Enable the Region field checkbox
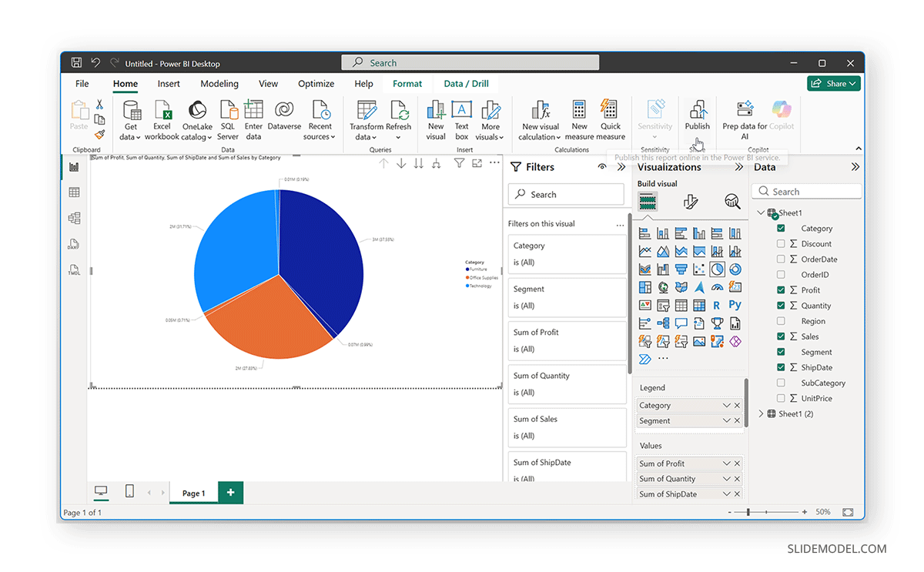This screenshot has height=572, width=924. 781,320
